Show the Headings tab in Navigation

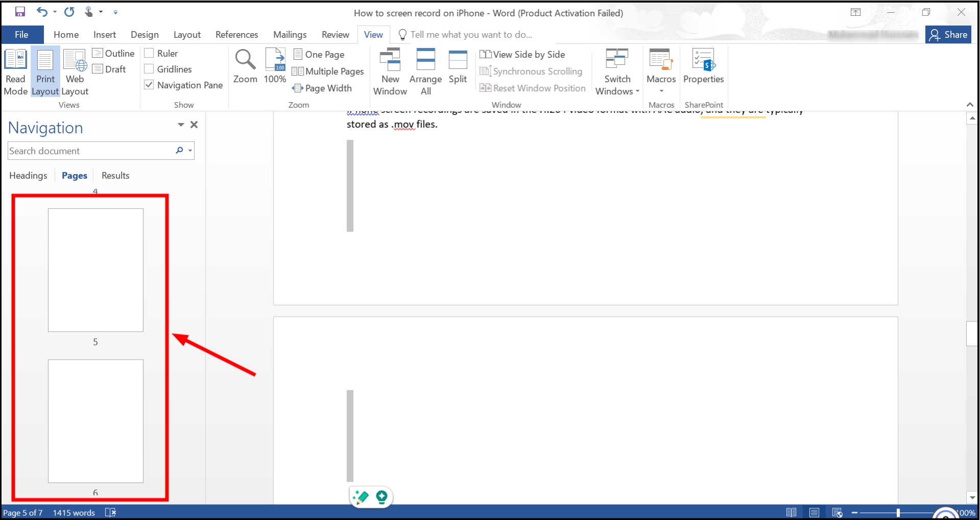[28, 175]
